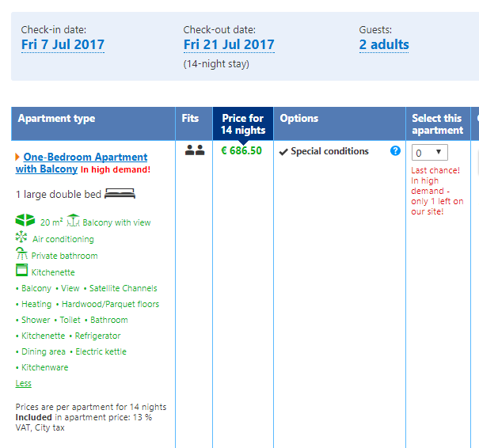Viewport: 479px width, 448px height.
Task: Click the private bathroom shower icon
Action: click(x=21, y=254)
